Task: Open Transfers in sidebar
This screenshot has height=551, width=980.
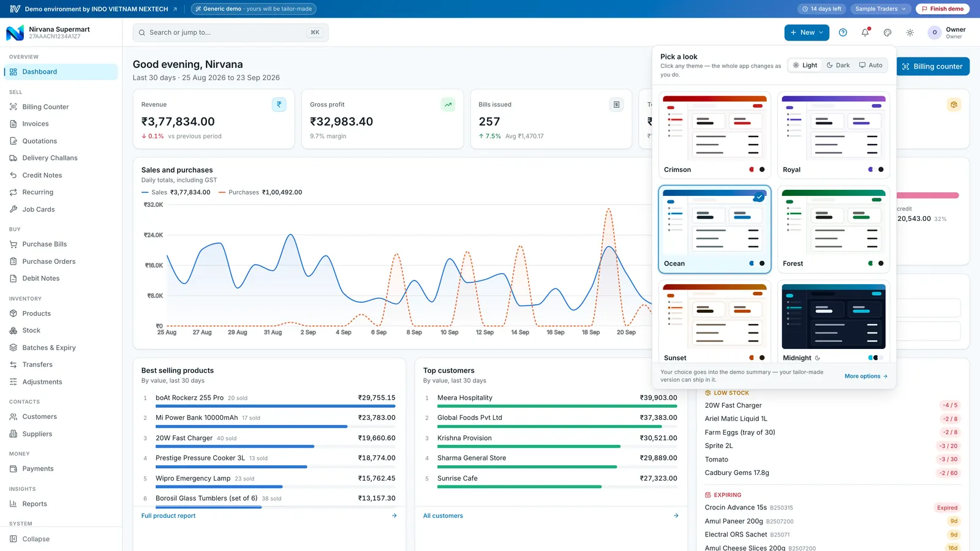Action: click(x=61, y=364)
